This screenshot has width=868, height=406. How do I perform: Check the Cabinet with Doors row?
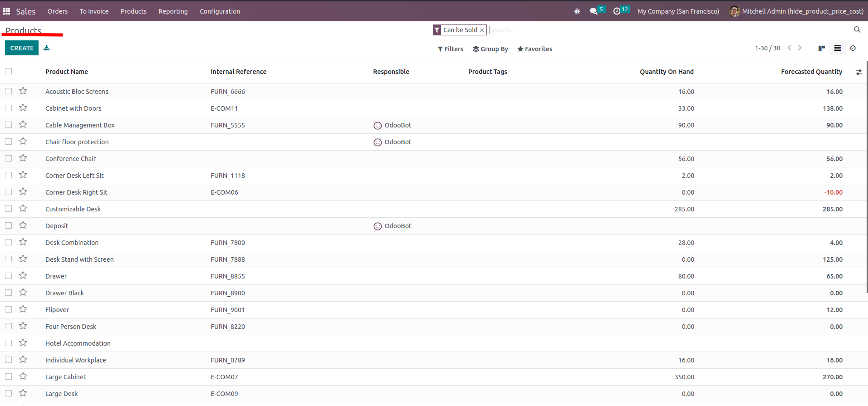click(8, 108)
